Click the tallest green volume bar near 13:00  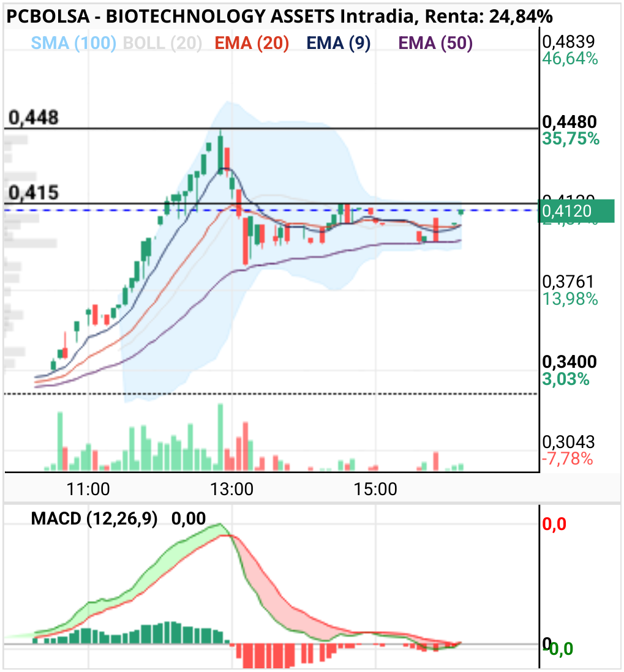tap(220, 437)
